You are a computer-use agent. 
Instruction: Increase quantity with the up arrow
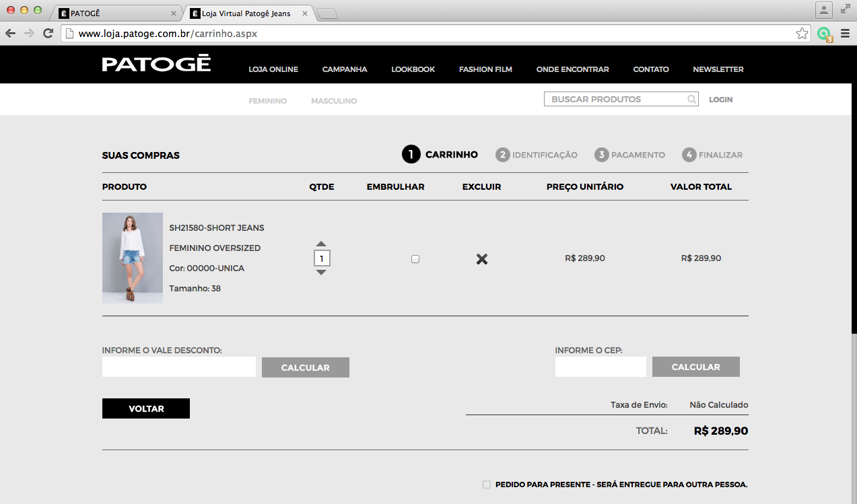point(321,244)
